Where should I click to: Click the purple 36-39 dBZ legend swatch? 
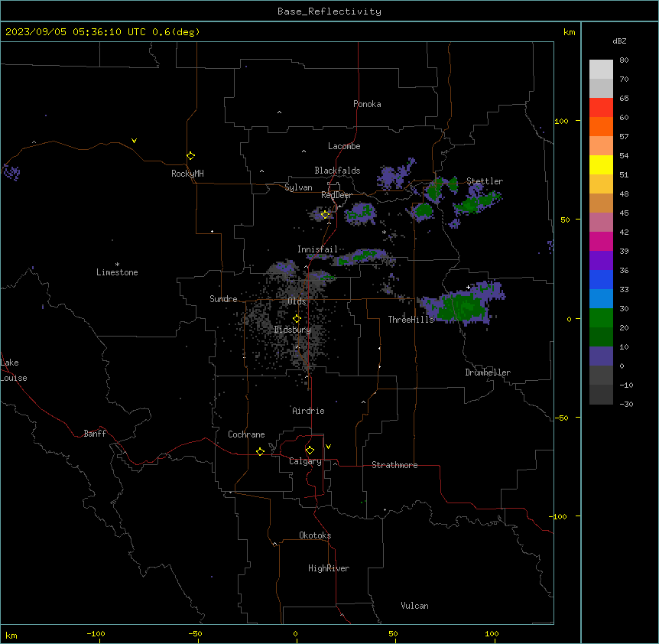pyautogui.click(x=601, y=261)
